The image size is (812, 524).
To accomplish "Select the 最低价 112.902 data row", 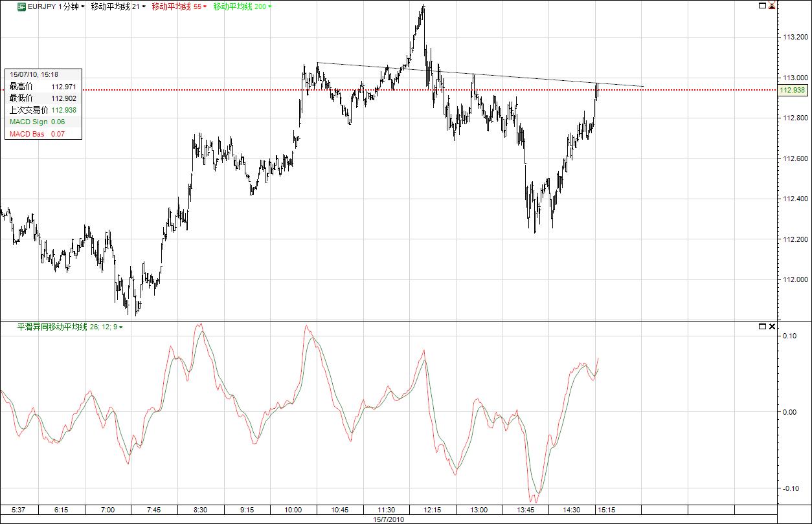I will click(x=43, y=98).
